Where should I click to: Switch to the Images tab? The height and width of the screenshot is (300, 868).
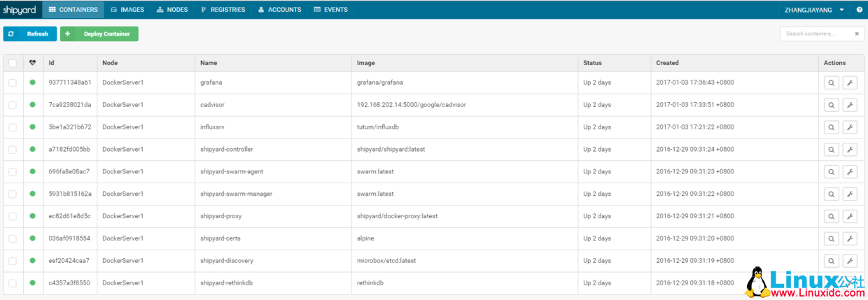pyautogui.click(x=127, y=10)
